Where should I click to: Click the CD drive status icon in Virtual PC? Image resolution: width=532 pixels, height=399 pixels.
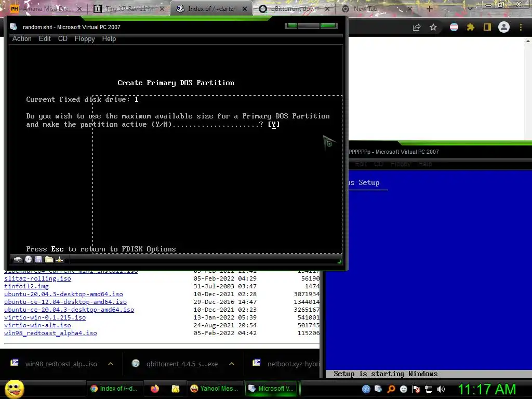[29, 260]
